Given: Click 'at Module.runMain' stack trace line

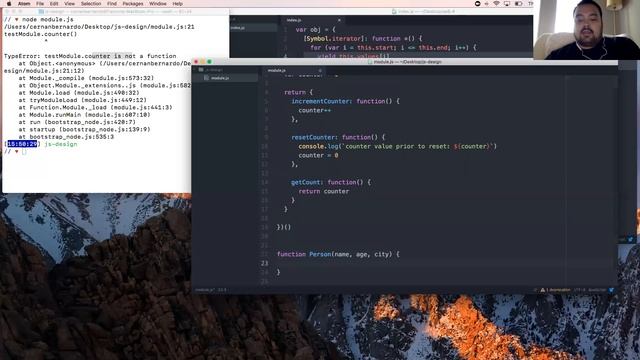Looking at the screenshot, I should coord(84,115).
